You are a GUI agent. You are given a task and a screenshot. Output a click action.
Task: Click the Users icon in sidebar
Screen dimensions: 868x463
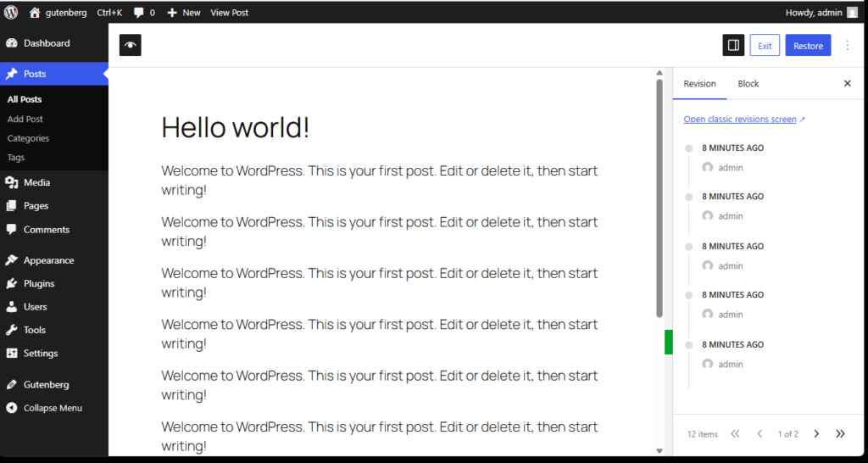(x=12, y=307)
